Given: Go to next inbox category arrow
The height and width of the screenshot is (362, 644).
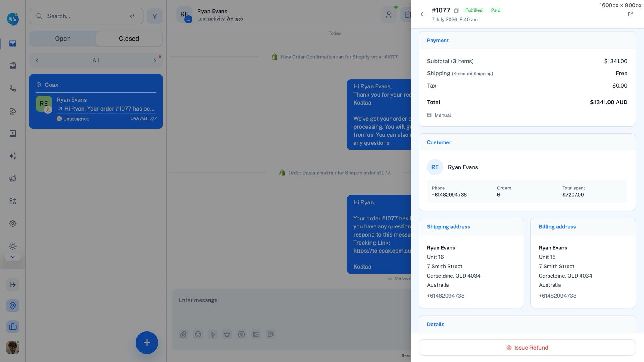Looking at the screenshot, I should coord(155,60).
